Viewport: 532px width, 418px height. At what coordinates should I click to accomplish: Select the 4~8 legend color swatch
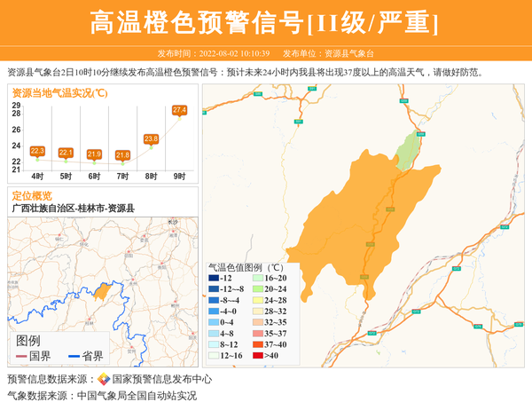click(214, 334)
